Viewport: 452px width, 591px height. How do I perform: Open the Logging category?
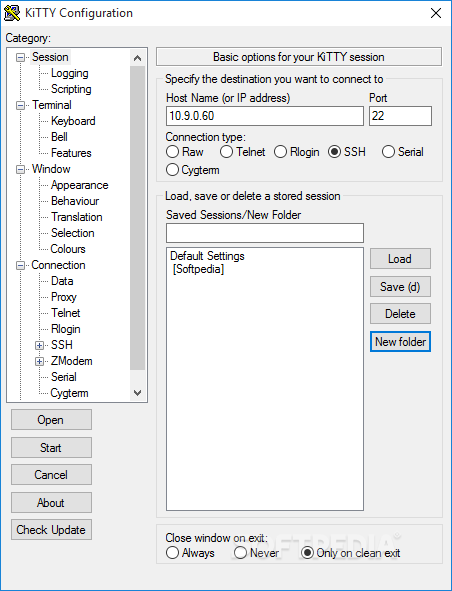(x=70, y=73)
